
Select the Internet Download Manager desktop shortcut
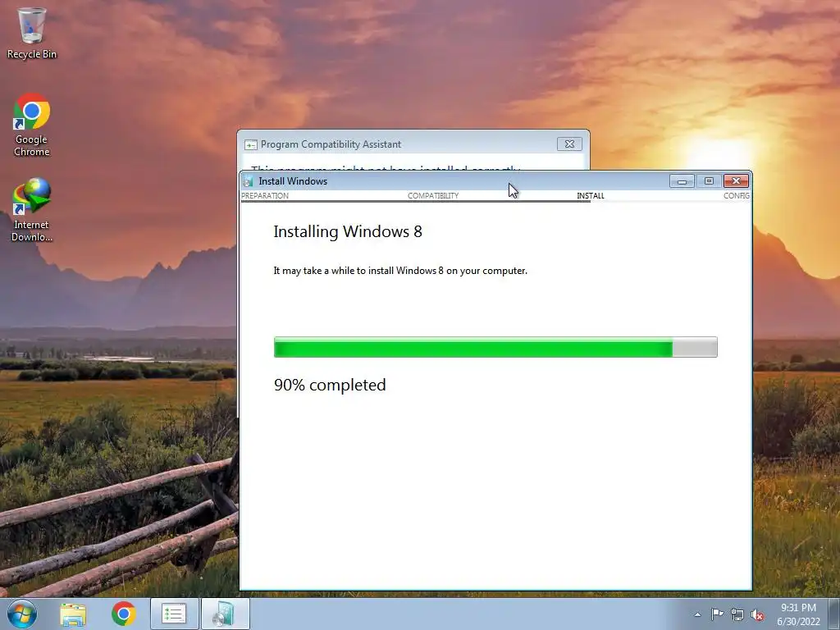coord(32,209)
